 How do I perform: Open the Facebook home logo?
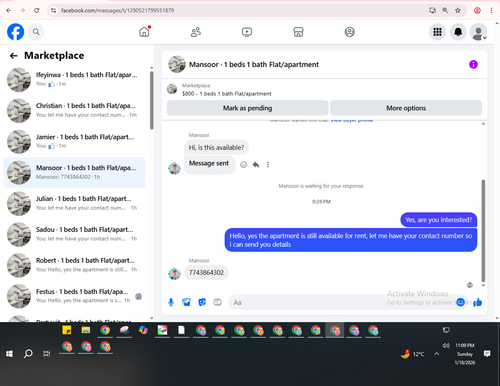click(15, 32)
